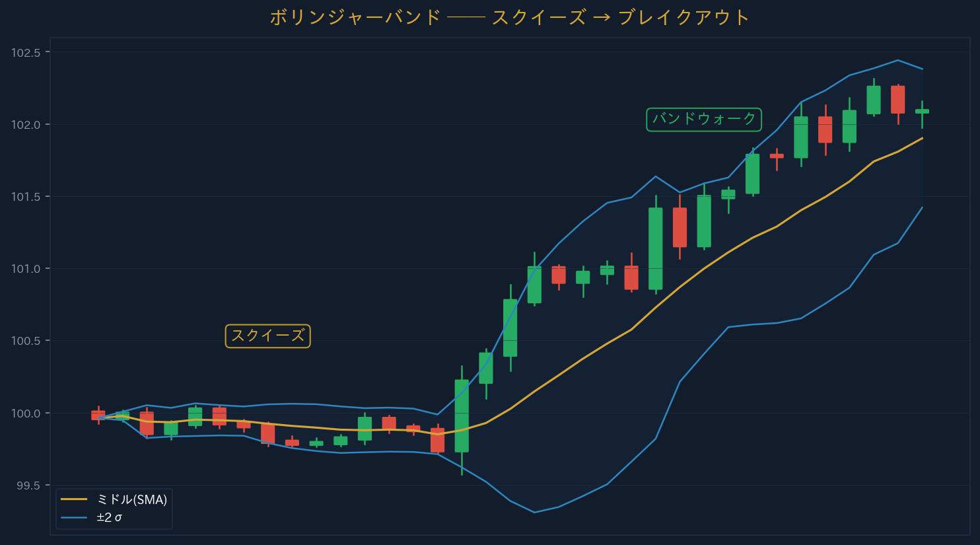Click the lowest point of the lower band
Screen dimensions: 980x545
point(534,512)
